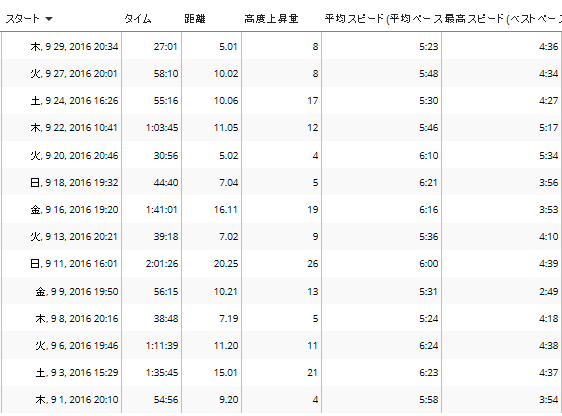
Task: Click the distance value 9.20
Action: tap(228, 400)
